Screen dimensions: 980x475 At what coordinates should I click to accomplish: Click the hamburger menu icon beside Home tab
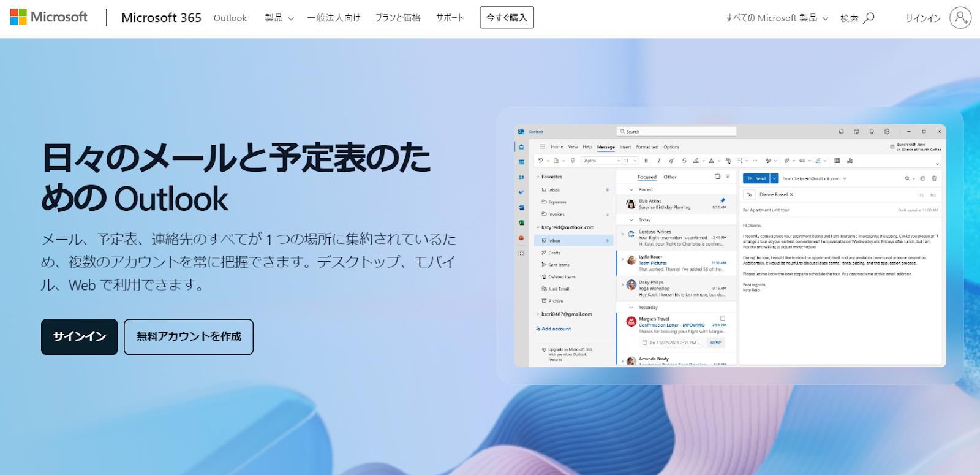542,146
